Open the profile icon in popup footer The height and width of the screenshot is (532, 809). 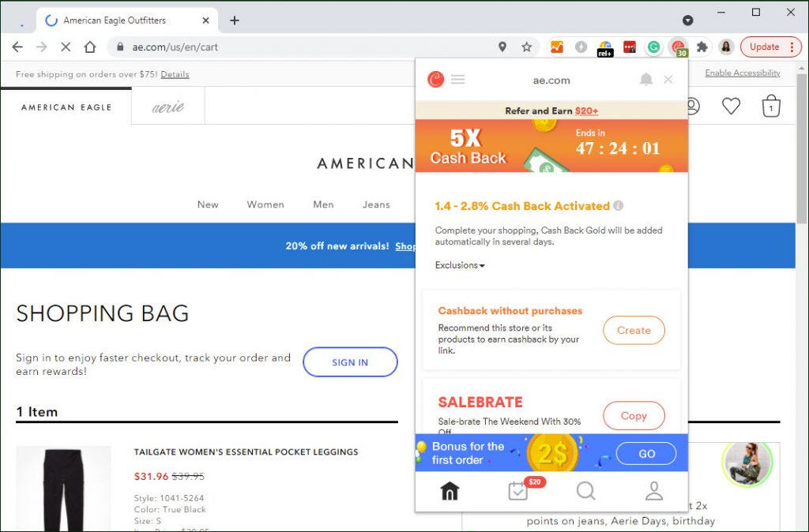653,491
